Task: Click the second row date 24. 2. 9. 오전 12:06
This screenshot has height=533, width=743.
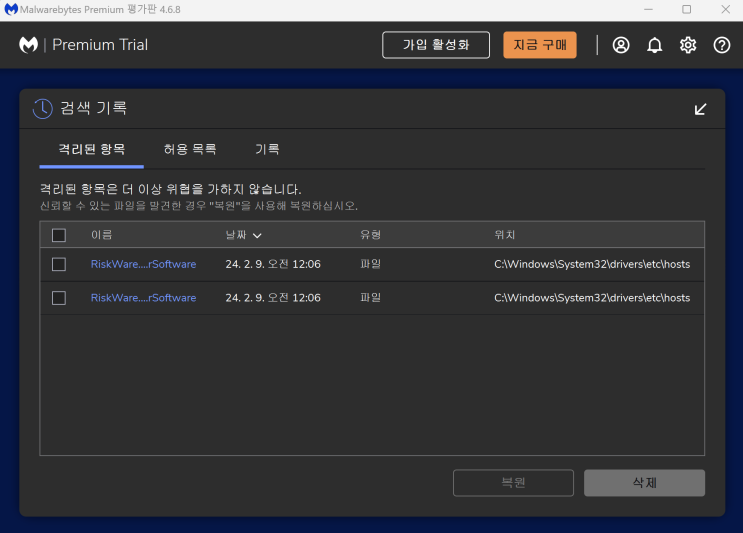Action: (273, 298)
